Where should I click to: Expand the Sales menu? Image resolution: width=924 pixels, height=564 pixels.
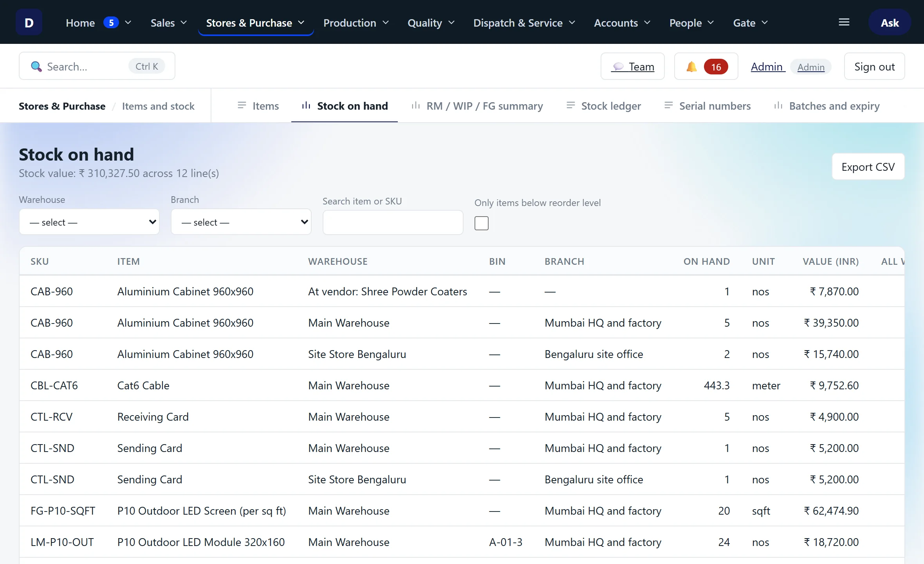[x=169, y=23]
